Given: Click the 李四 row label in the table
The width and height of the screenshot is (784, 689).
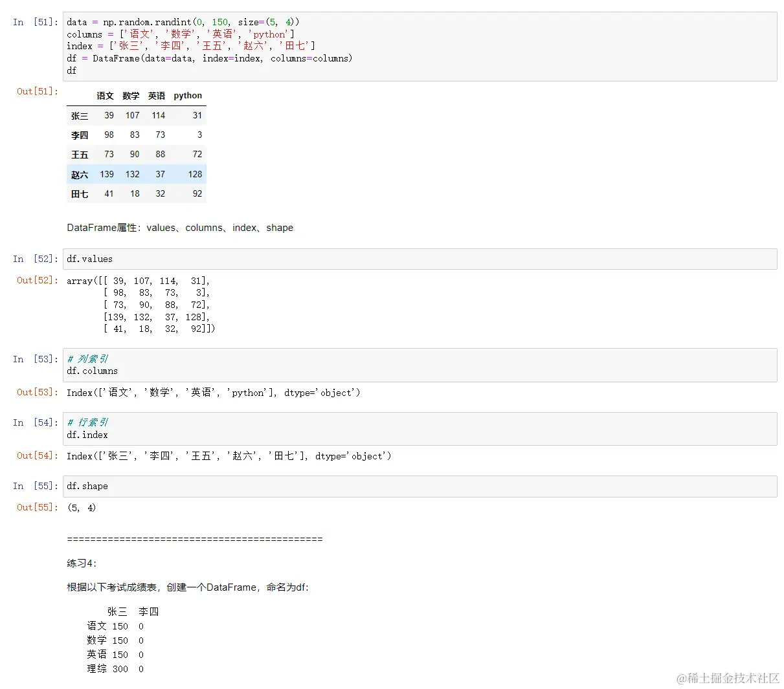Looking at the screenshot, I should [80, 135].
